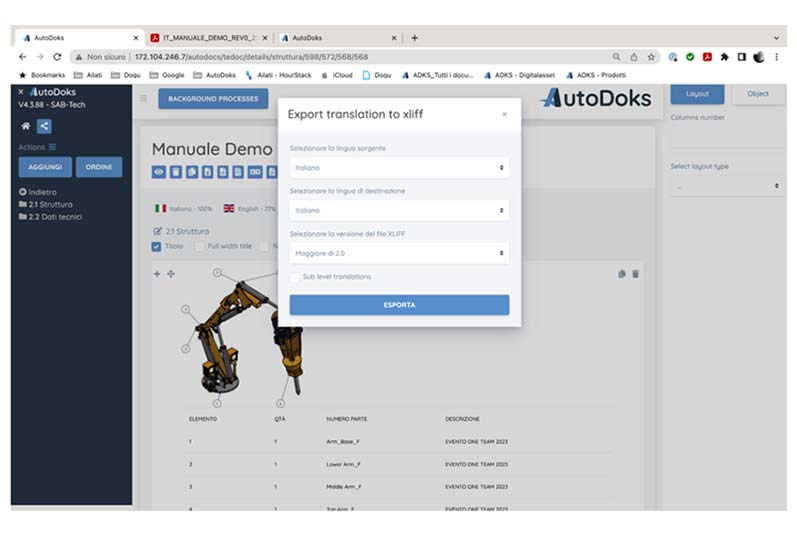
Task: Close the AutoDoks sidebar with X
Action: tap(21, 92)
